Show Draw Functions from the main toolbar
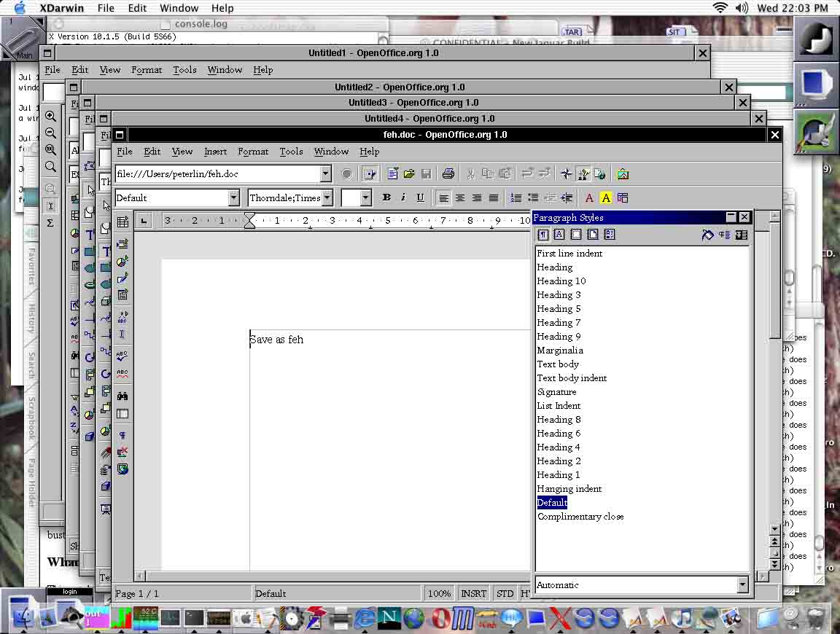The width and height of the screenshot is (840, 634). click(122, 278)
